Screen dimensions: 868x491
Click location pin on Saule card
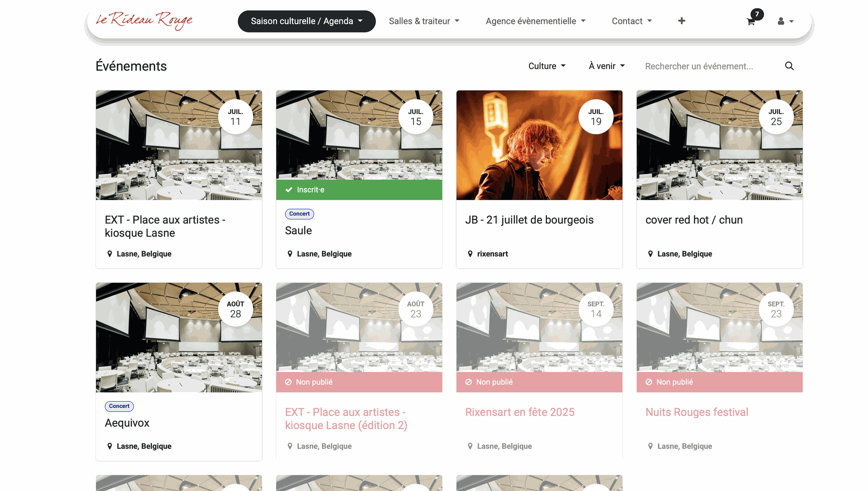tap(290, 254)
